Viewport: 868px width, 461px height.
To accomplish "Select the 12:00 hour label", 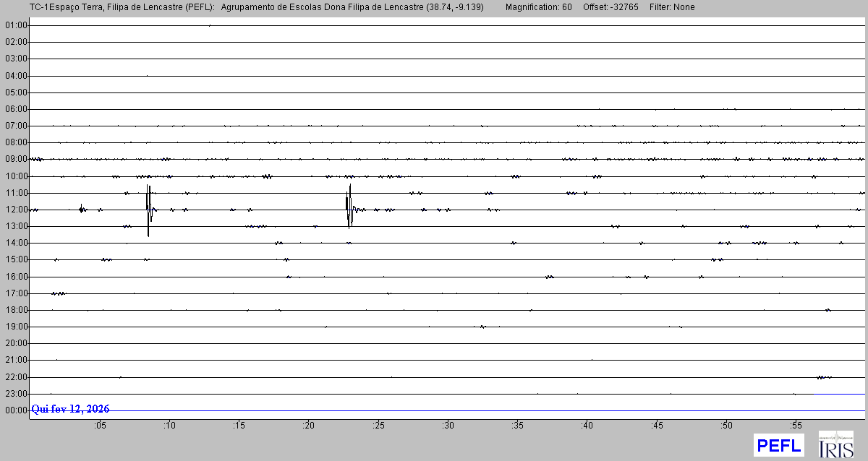I will (15, 210).
